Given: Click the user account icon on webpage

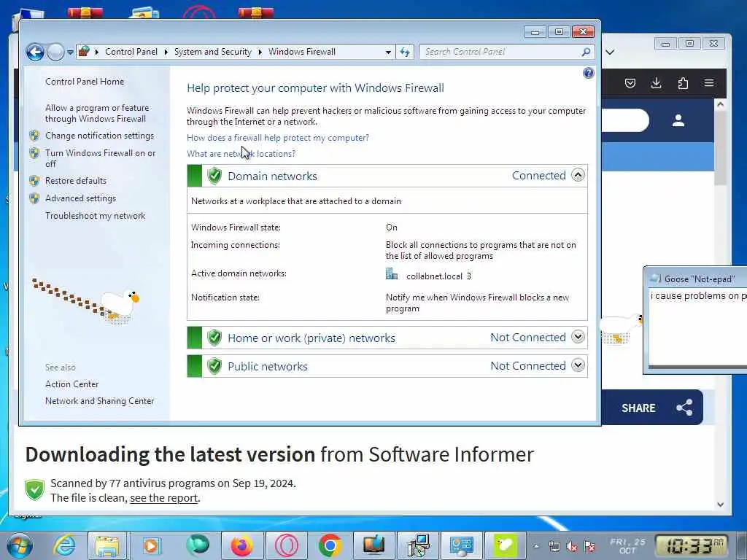Looking at the screenshot, I should 678,121.
